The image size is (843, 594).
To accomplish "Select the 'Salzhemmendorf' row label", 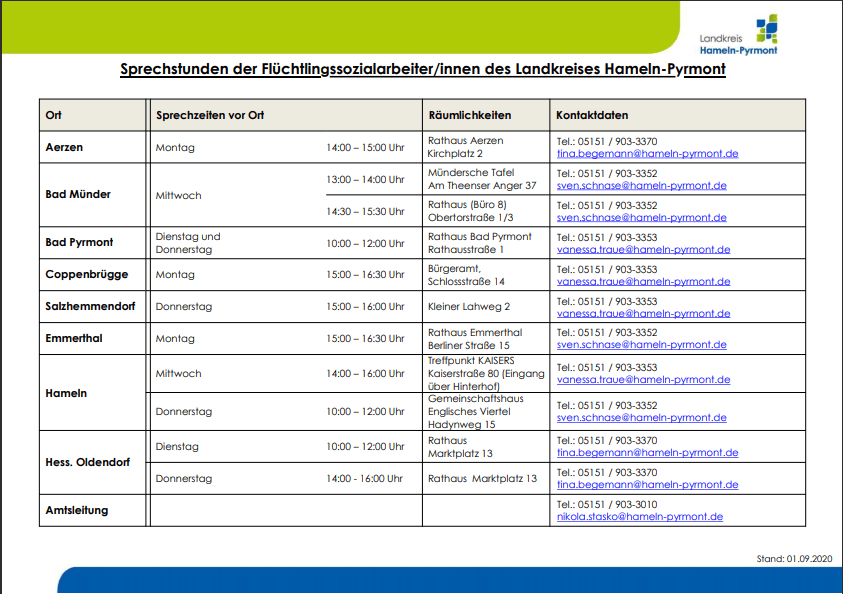I will tap(90, 306).
